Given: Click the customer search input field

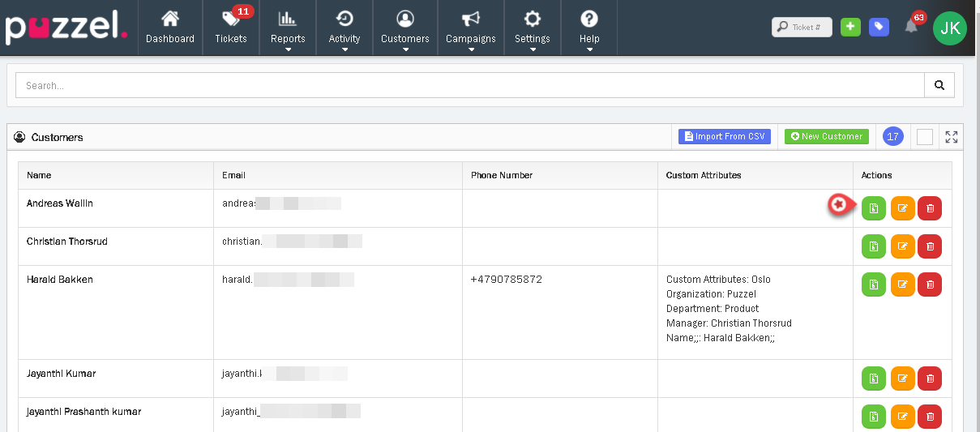Looking at the screenshot, I should 470,85.
